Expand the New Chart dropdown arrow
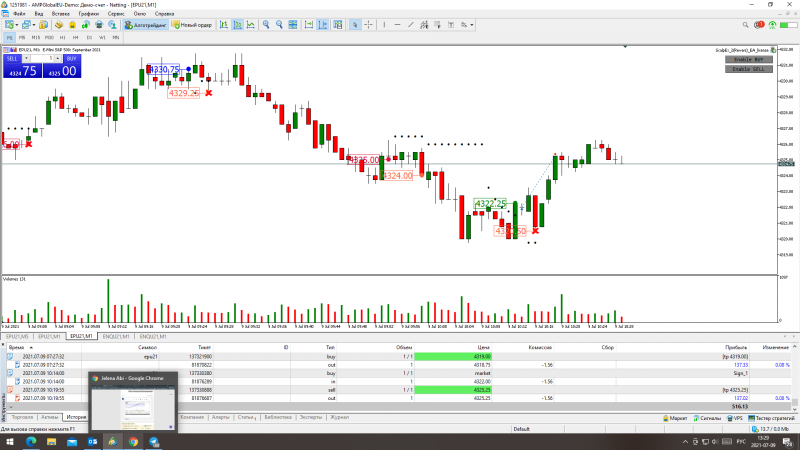The height and width of the screenshot is (450, 800). tap(17, 24)
